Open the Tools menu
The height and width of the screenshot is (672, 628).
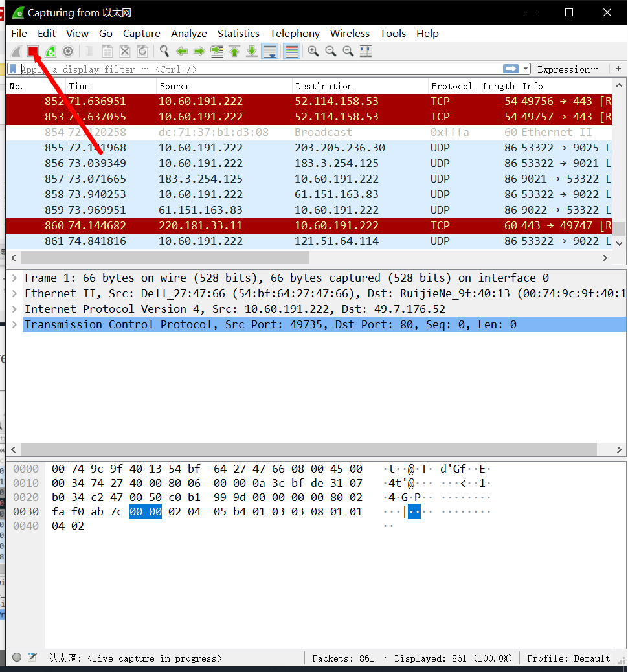click(392, 34)
